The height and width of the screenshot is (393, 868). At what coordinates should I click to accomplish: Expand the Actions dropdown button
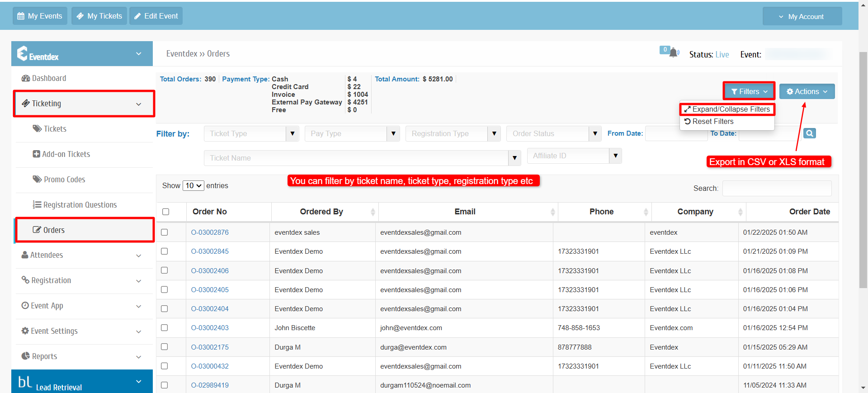[807, 91]
